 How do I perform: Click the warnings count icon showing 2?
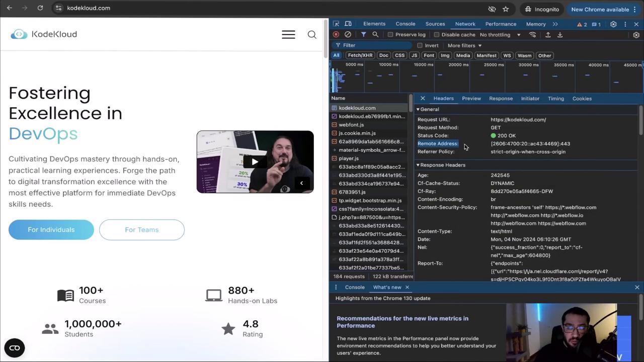pyautogui.click(x=582, y=24)
